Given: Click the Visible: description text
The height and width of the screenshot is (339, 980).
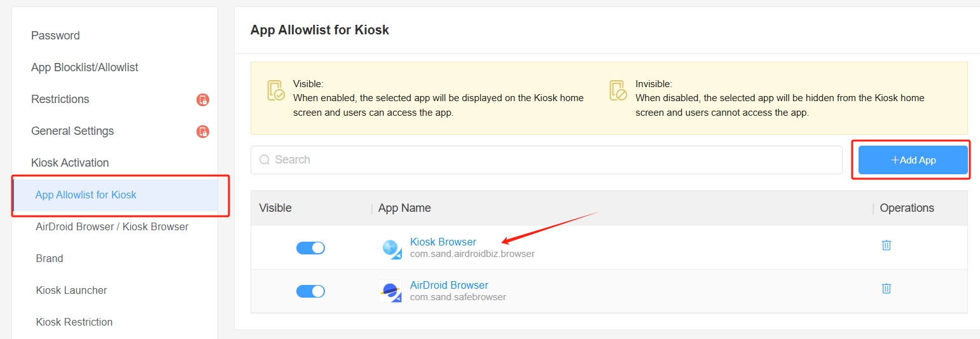Looking at the screenshot, I should [x=438, y=98].
